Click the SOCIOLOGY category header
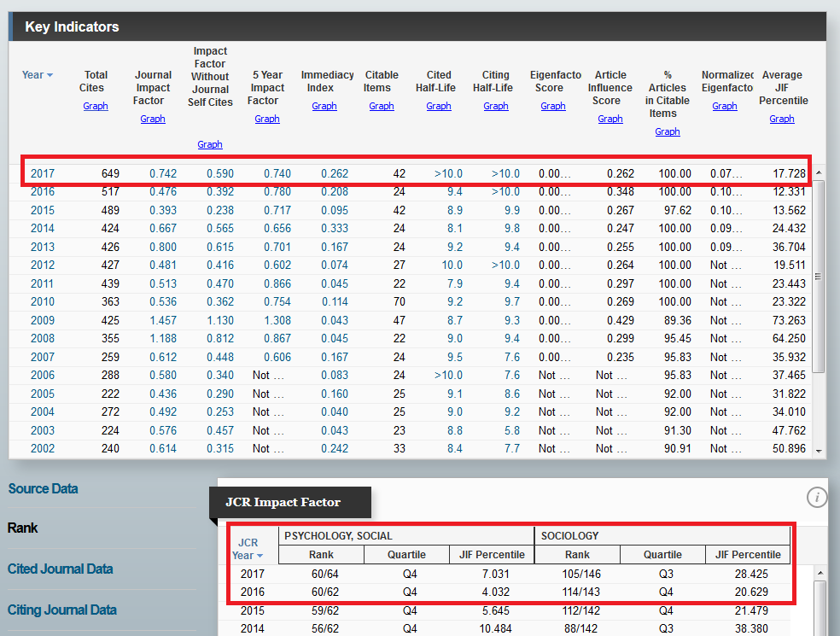This screenshot has width=840, height=636. [x=570, y=536]
